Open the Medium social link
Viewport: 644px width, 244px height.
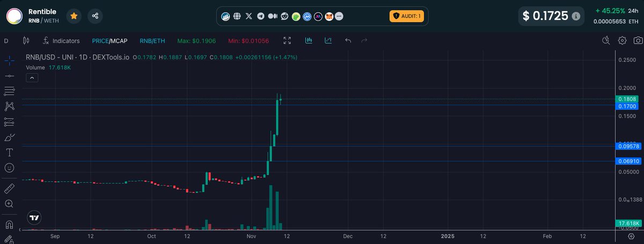click(272, 17)
